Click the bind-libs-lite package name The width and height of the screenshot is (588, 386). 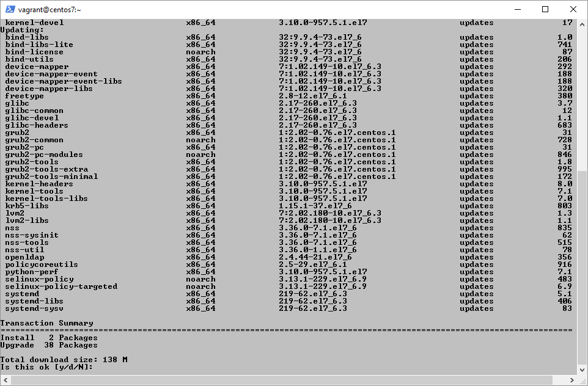point(39,45)
